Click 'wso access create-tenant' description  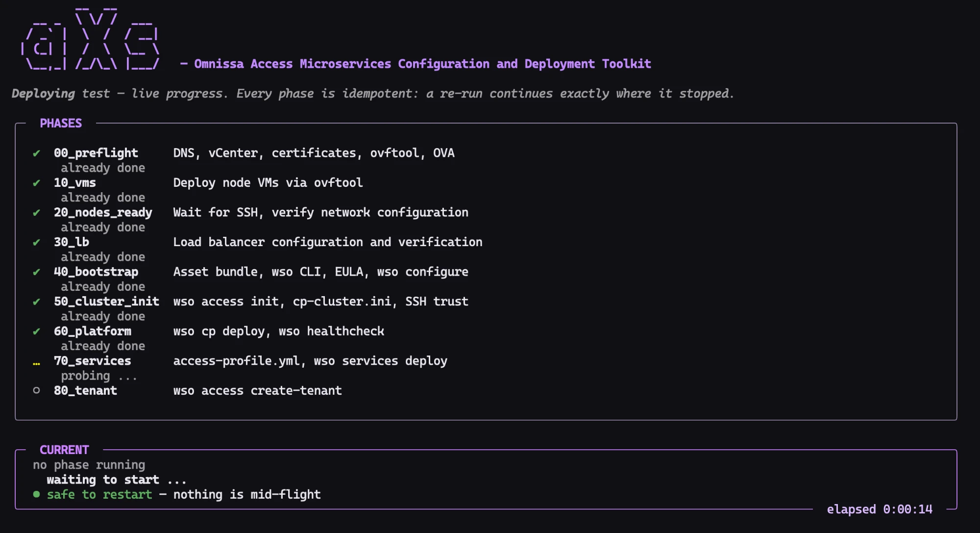258,391
